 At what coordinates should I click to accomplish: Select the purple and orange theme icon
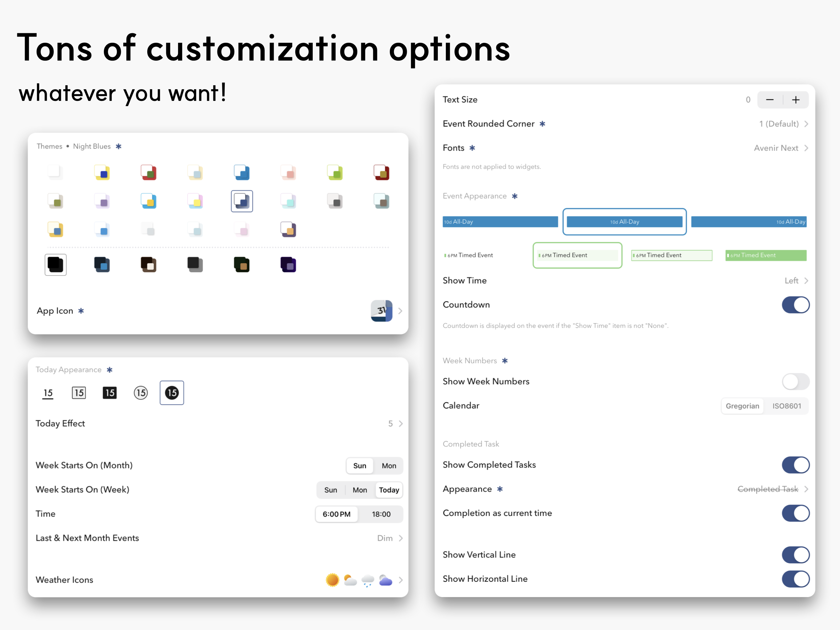tap(288, 229)
